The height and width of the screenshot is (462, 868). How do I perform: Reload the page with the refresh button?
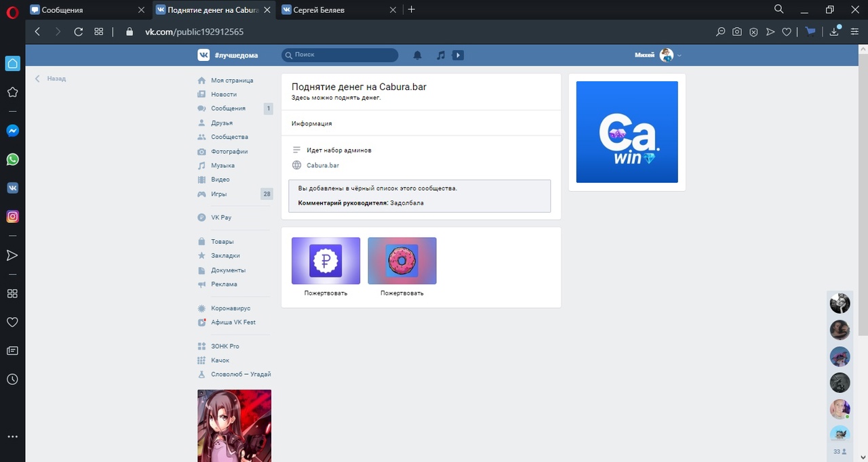pyautogui.click(x=78, y=31)
